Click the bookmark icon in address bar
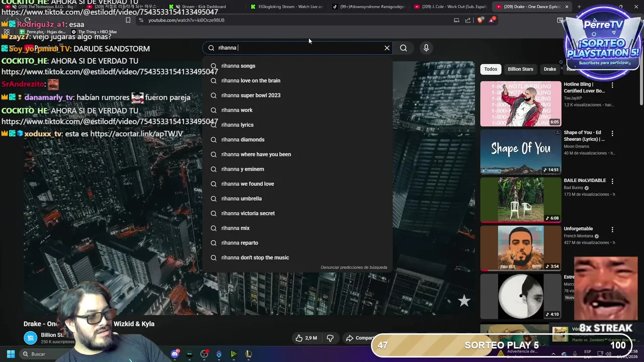The height and width of the screenshot is (362, 644). 128,20
